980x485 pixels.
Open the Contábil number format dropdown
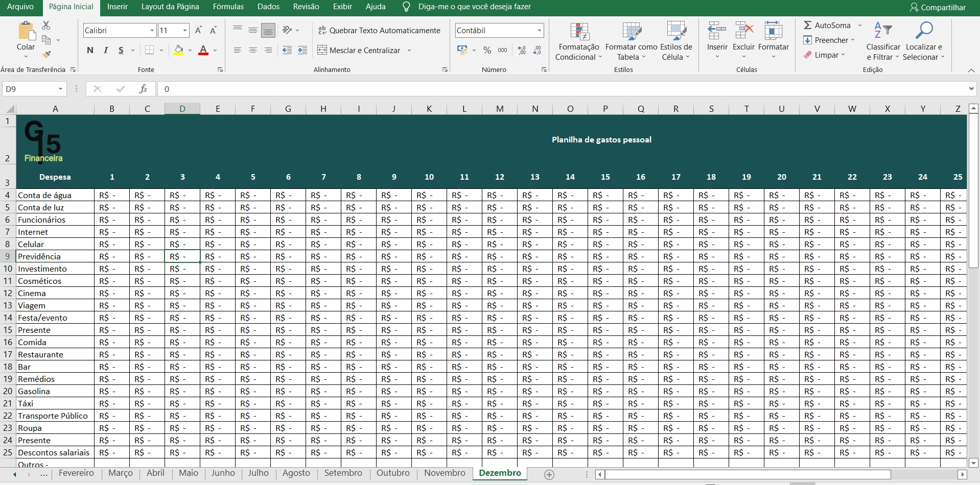tap(540, 31)
